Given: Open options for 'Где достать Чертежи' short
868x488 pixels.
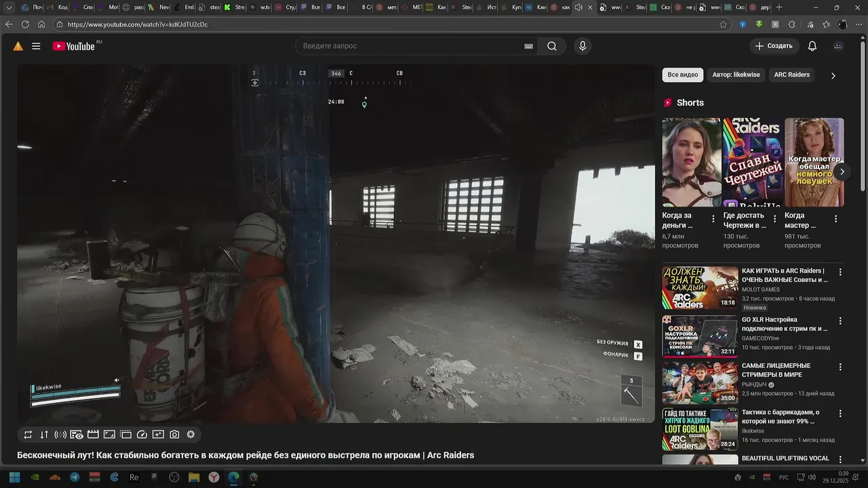Looking at the screenshot, I should pos(774,219).
